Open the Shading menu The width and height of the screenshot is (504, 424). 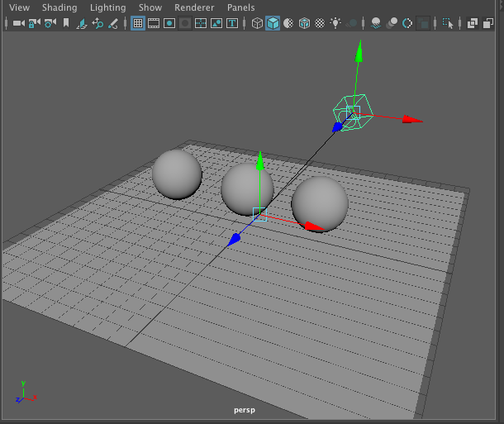point(59,7)
